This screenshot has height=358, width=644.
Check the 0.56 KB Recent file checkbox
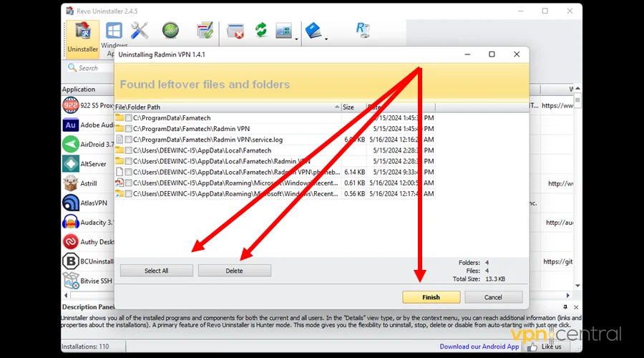(129, 193)
